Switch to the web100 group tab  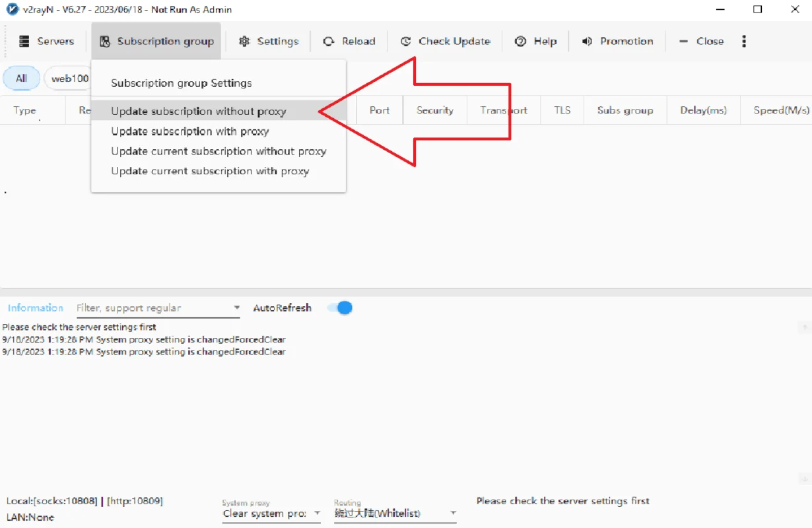point(69,79)
